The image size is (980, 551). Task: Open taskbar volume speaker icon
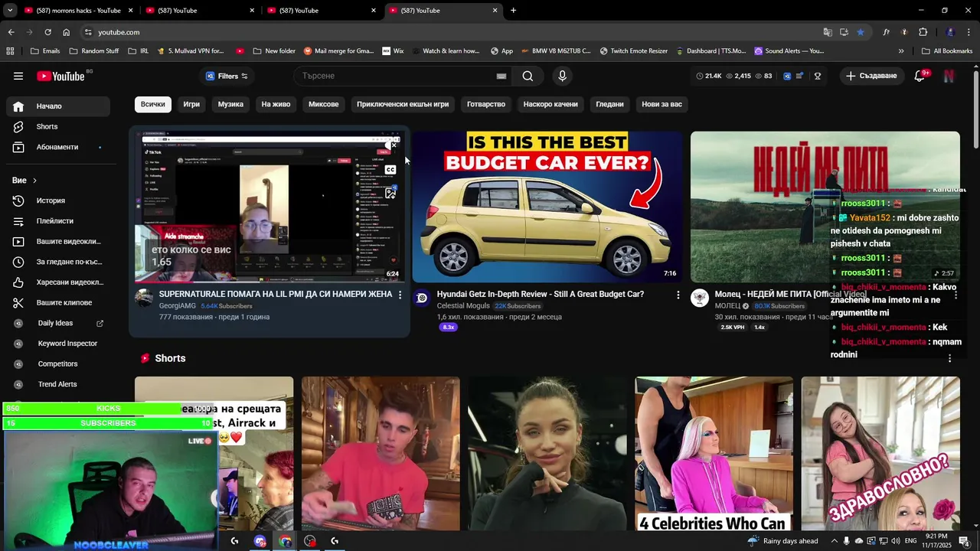click(895, 541)
